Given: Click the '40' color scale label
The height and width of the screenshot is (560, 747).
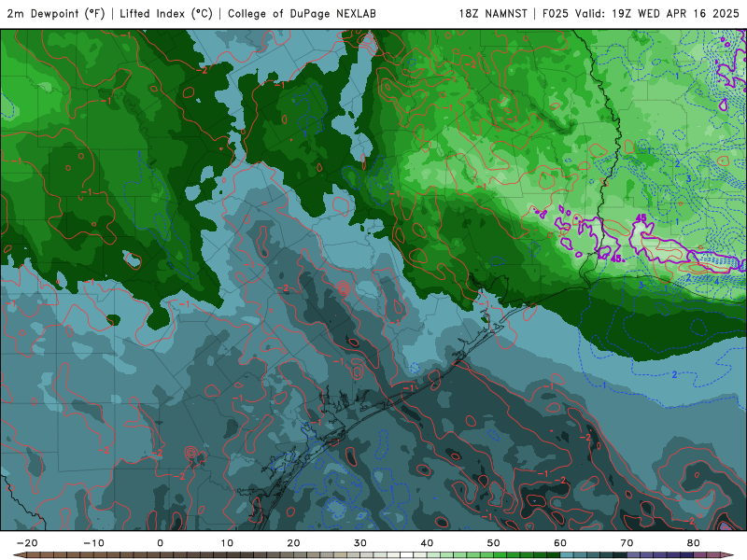Looking at the screenshot, I should [x=427, y=543].
